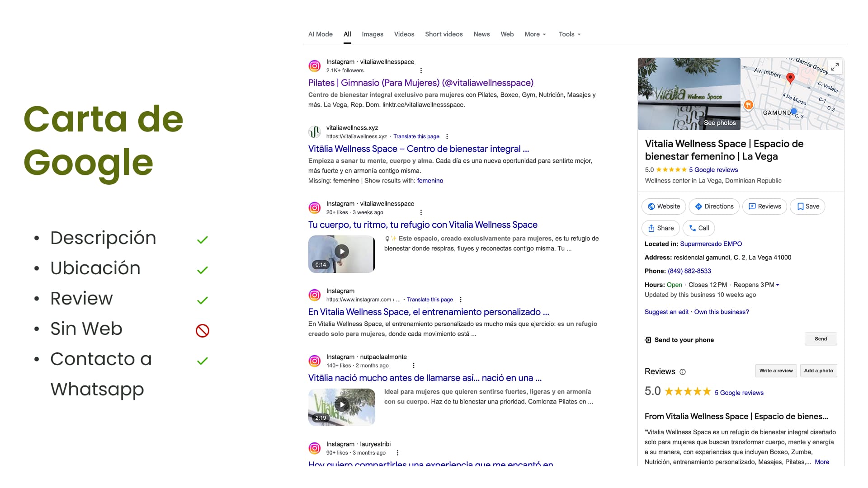The image size is (868, 488).
Task: Click the Suggest an edit link
Action: (x=666, y=312)
